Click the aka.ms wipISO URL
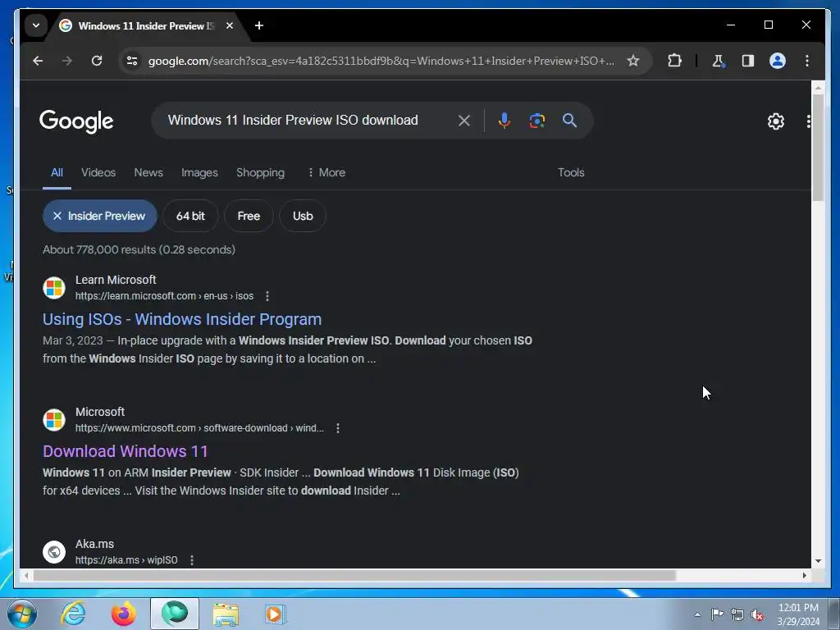 [x=126, y=559]
